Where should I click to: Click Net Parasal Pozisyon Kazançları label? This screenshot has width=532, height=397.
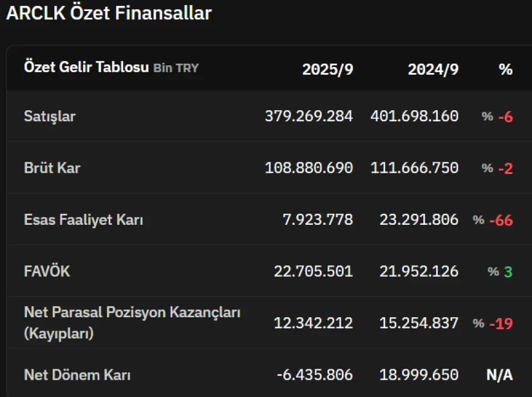point(132,313)
